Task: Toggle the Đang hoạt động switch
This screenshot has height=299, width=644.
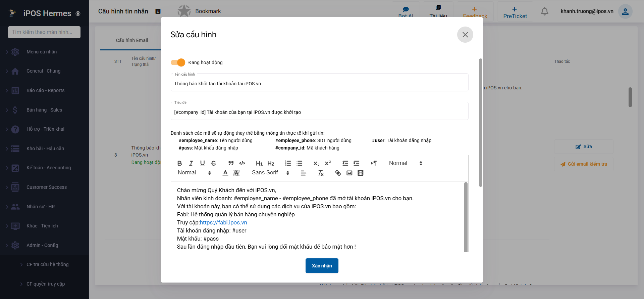Action: (x=178, y=62)
